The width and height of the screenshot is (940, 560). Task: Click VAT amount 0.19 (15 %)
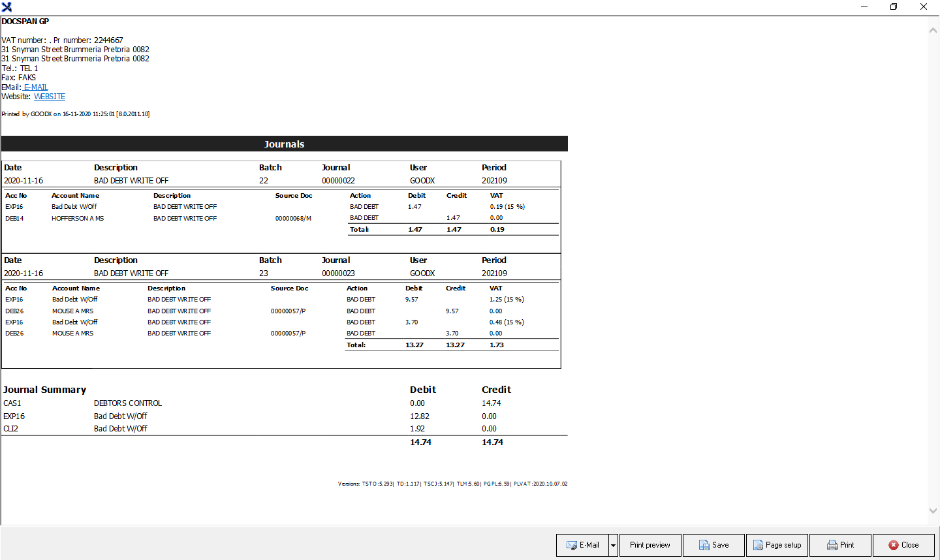(507, 207)
